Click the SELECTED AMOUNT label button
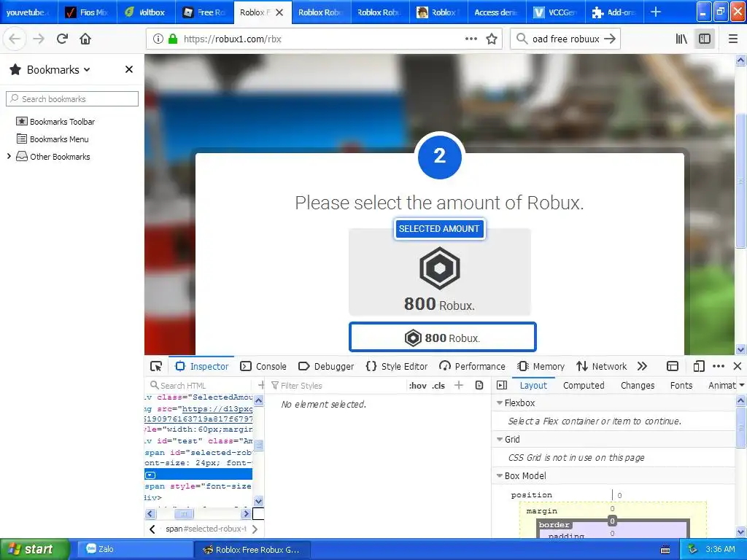747x560 pixels. [x=439, y=228]
